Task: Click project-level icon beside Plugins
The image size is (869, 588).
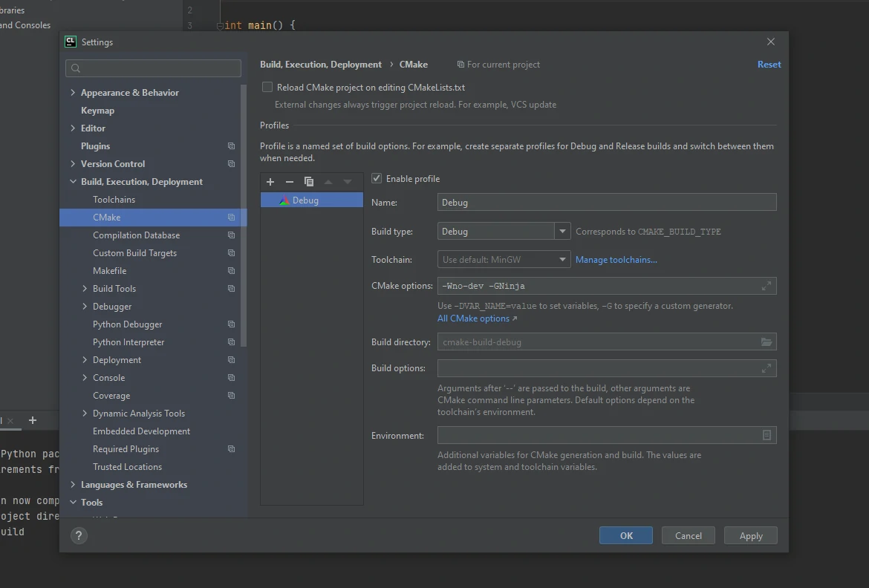Action: [231, 146]
